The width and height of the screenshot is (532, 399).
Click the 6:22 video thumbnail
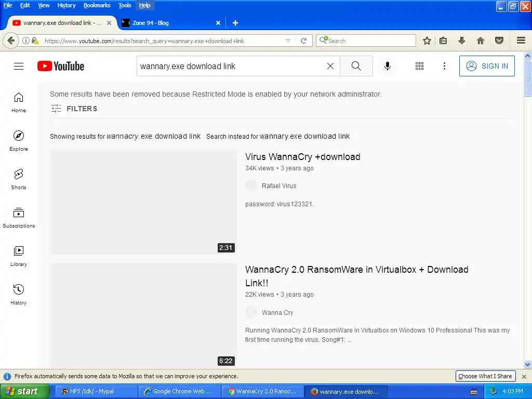pos(143,315)
